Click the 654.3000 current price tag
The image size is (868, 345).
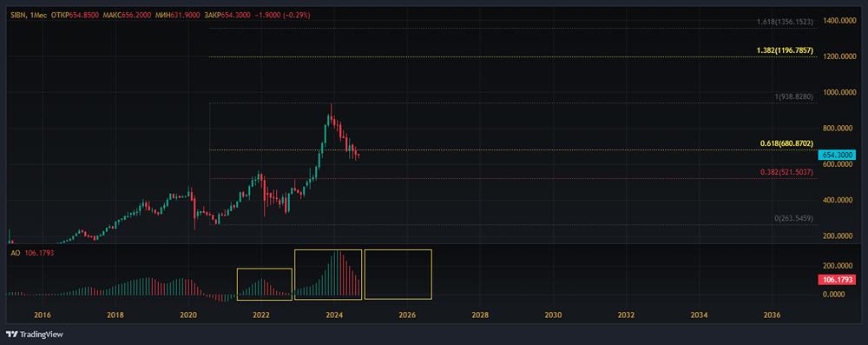pos(837,156)
